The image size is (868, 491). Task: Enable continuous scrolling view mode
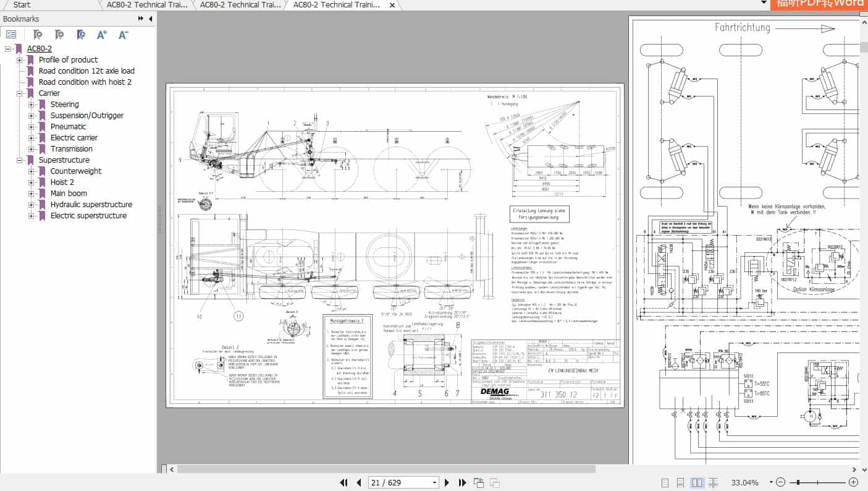pyautogui.click(x=681, y=482)
